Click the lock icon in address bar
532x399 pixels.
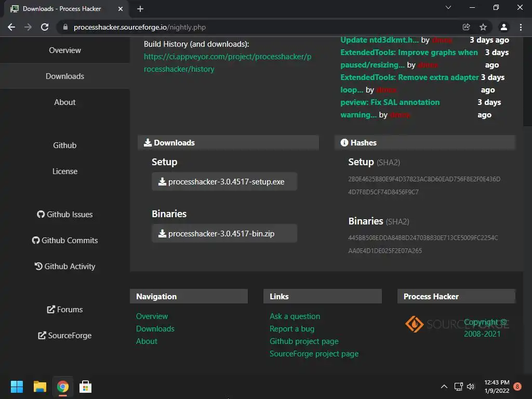click(65, 27)
